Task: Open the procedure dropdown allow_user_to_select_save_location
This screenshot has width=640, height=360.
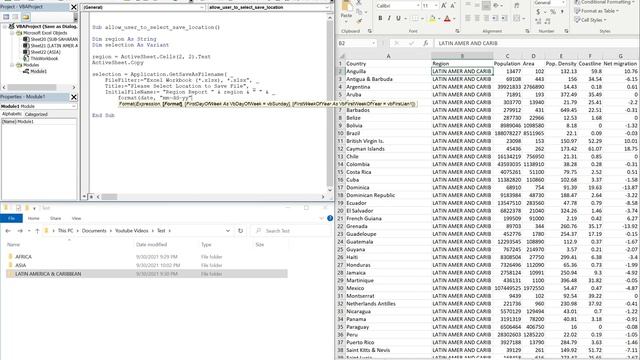Action: (x=327, y=7)
